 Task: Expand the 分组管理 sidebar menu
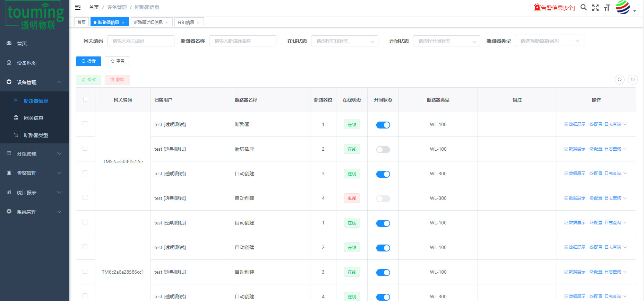coord(34,154)
